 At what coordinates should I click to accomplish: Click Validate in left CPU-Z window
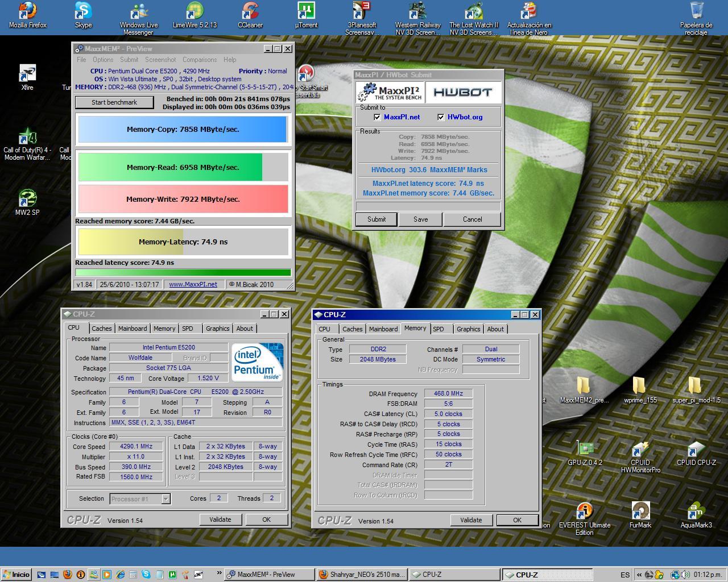[220, 519]
